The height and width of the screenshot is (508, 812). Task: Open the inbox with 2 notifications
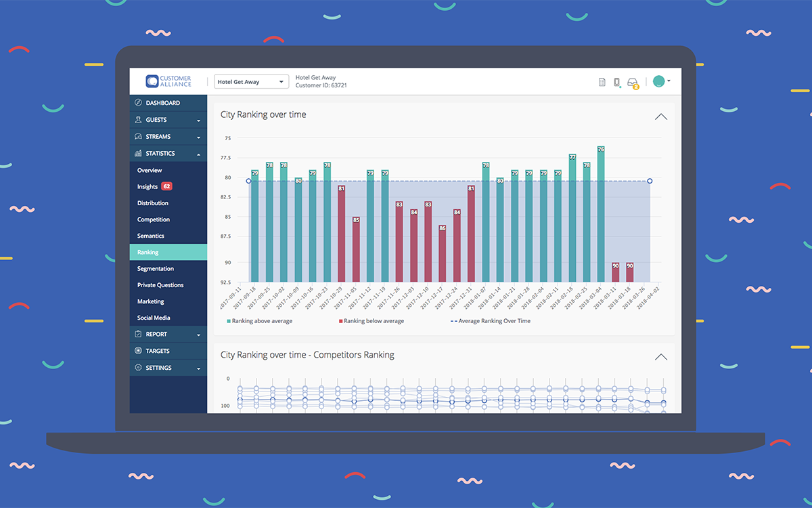[633, 82]
